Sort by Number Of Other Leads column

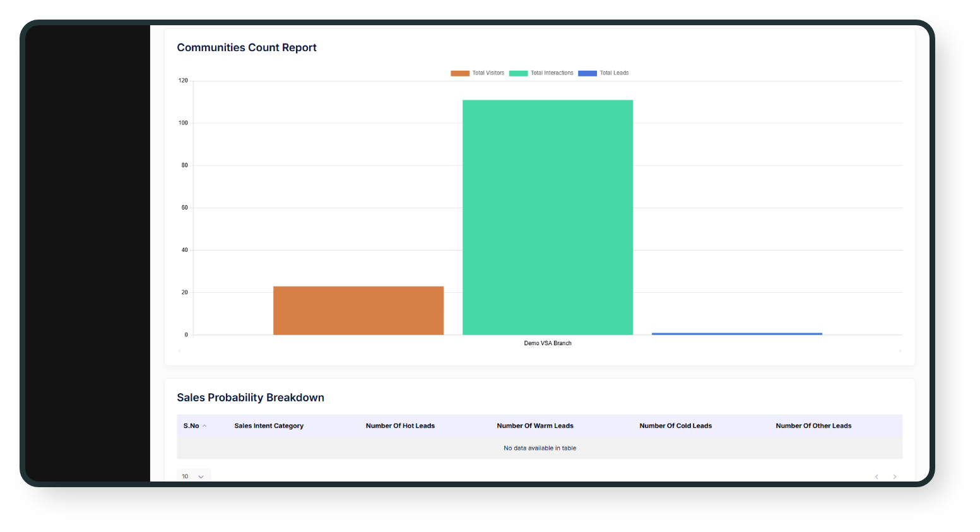(x=813, y=426)
